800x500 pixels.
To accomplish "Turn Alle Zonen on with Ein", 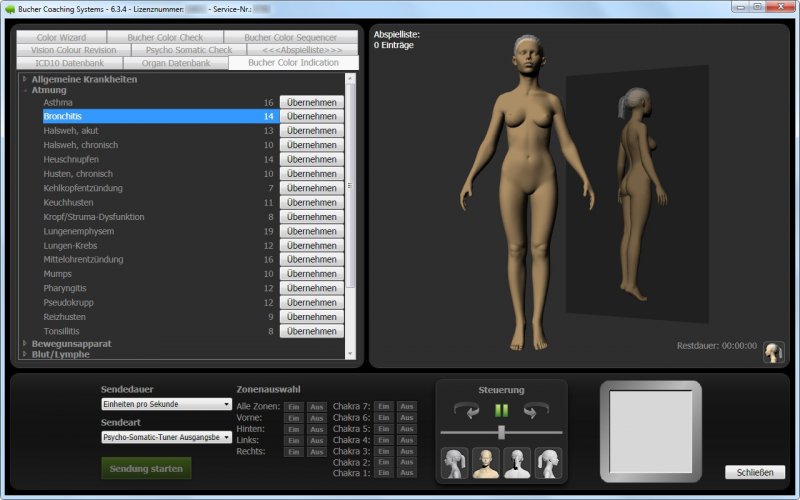I will click(x=294, y=407).
